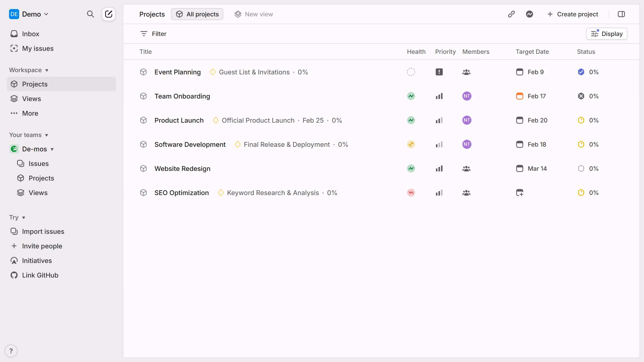Open Workspace Views in sidebar
Viewport: 644px width, 362px height.
coord(61,99)
